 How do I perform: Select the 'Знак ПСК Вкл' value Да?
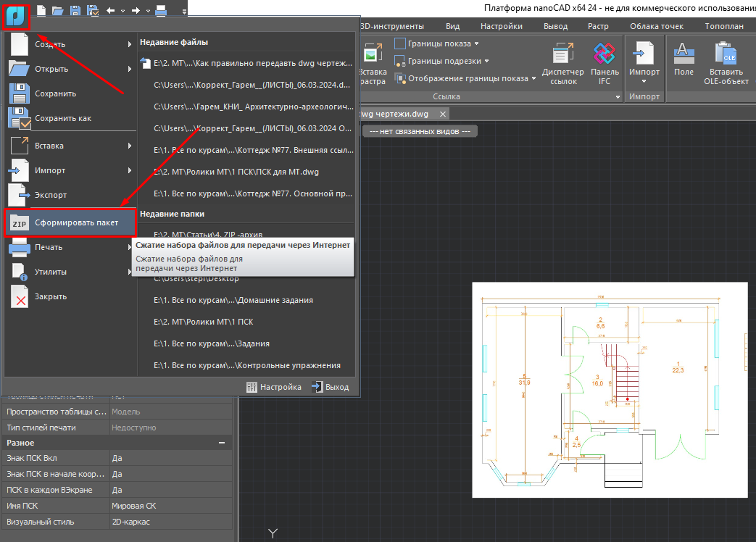pyautogui.click(x=171, y=458)
